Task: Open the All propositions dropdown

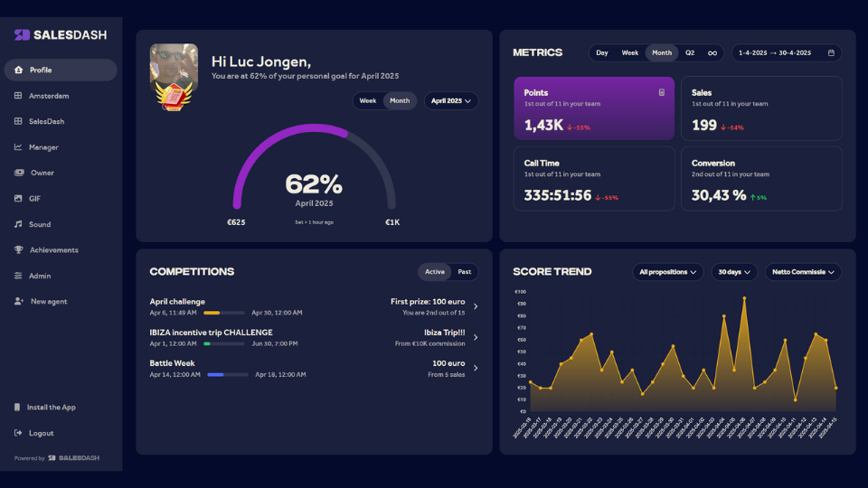Action: pos(667,272)
